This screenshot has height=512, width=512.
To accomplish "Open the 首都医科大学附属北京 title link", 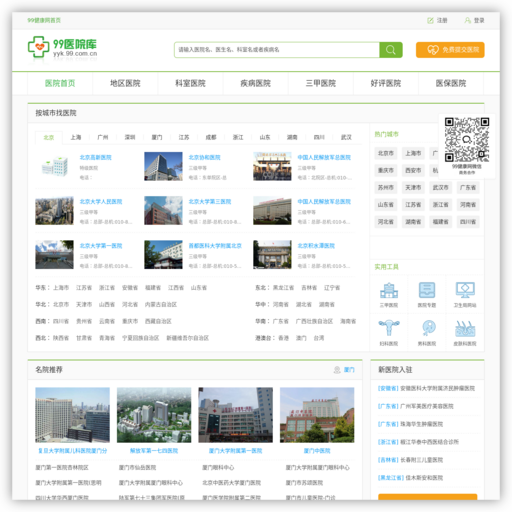I will (x=215, y=246).
